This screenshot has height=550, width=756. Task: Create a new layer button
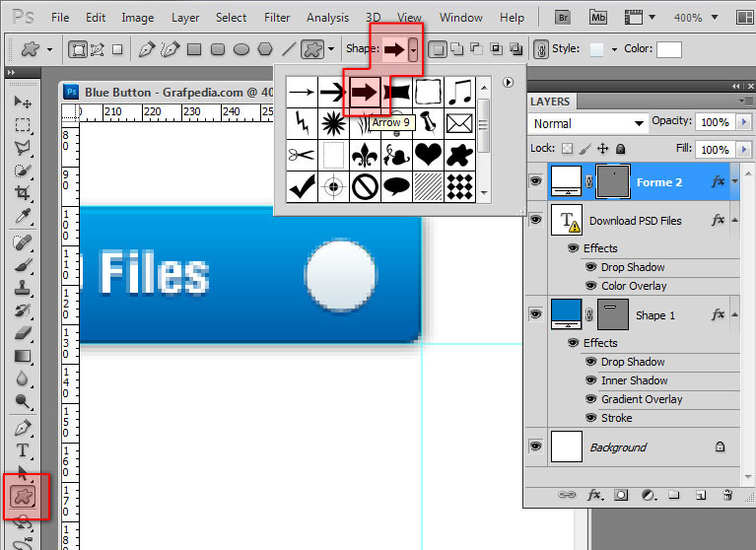(x=701, y=495)
